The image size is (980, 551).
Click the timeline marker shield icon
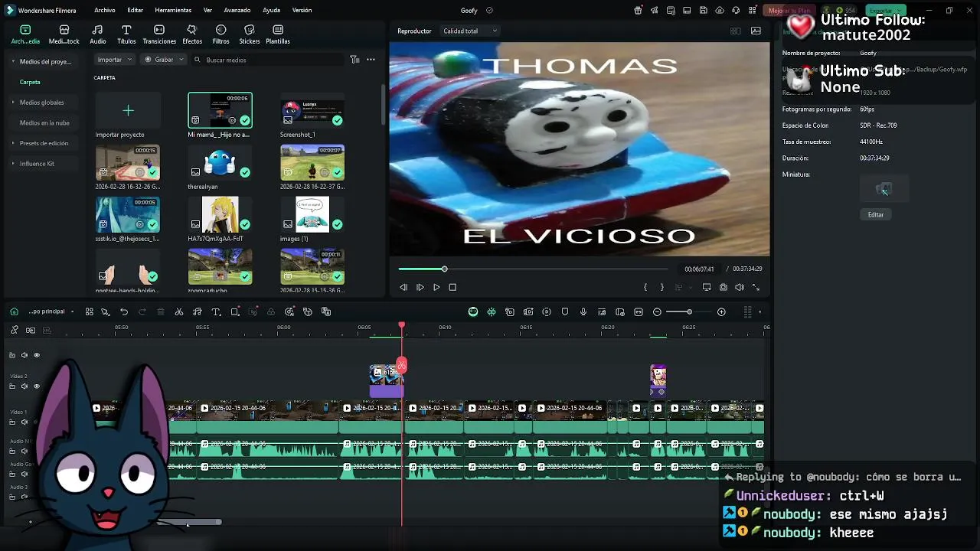tap(565, 311)
